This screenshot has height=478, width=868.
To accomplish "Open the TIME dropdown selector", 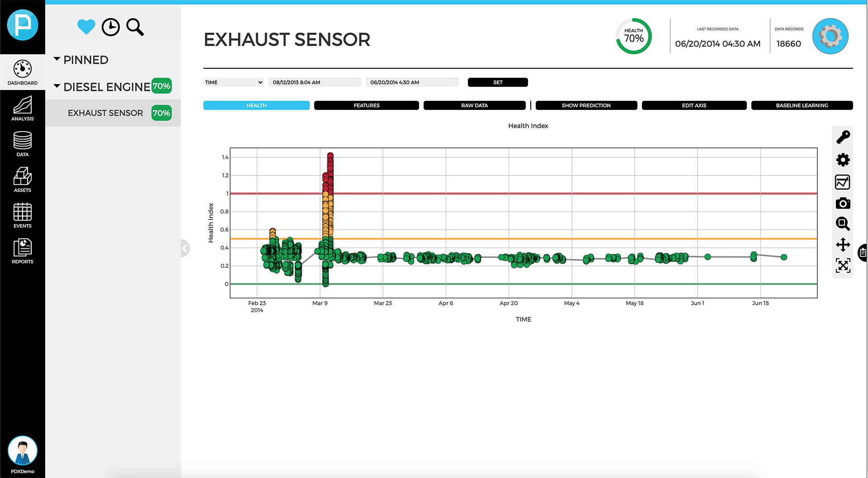I will [233, 82].
